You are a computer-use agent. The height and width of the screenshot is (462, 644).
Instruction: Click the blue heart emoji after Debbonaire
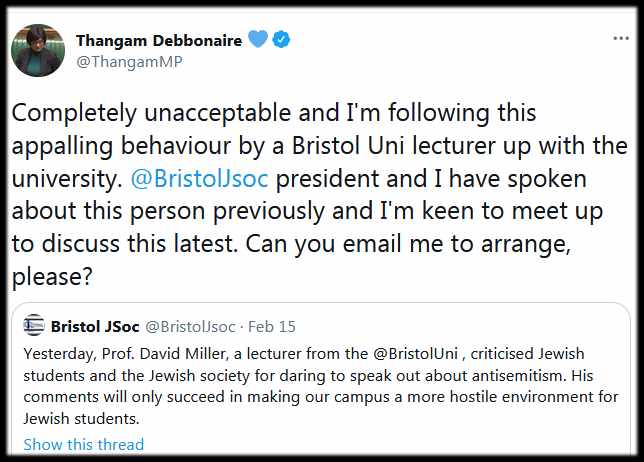[x=259, y=40]
